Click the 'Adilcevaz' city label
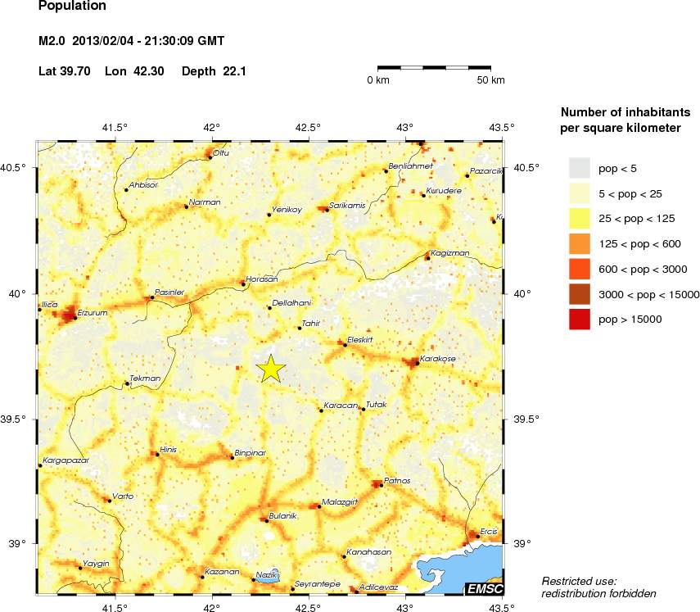The width and height of the screenshot is (700, 612). click(378, 587)
